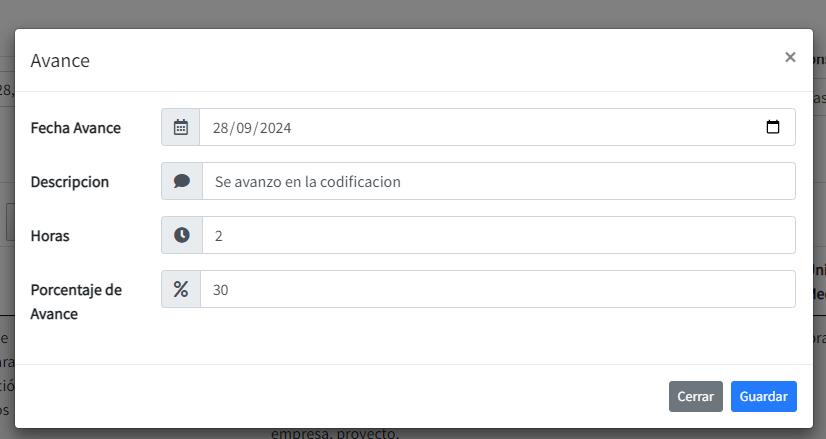Click the Descripcion label
The height and width of the screenshot is (439, 826).
pos(70,182)
